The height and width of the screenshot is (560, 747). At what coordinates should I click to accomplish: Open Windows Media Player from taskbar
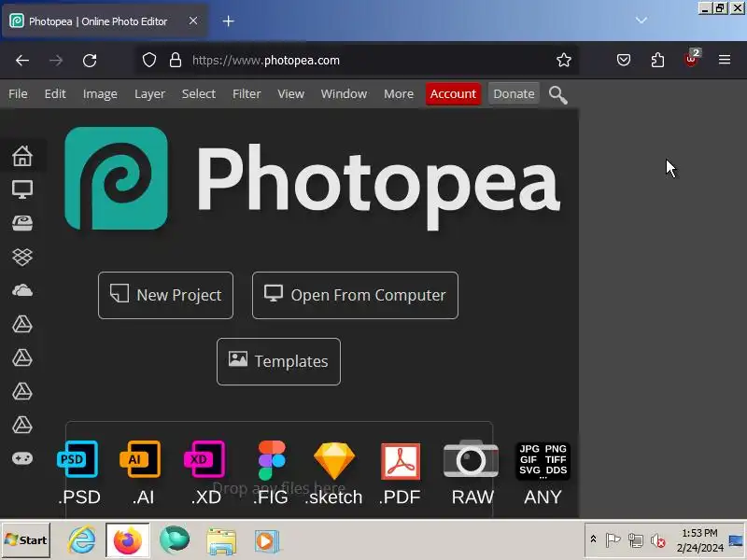pos(266,541)
